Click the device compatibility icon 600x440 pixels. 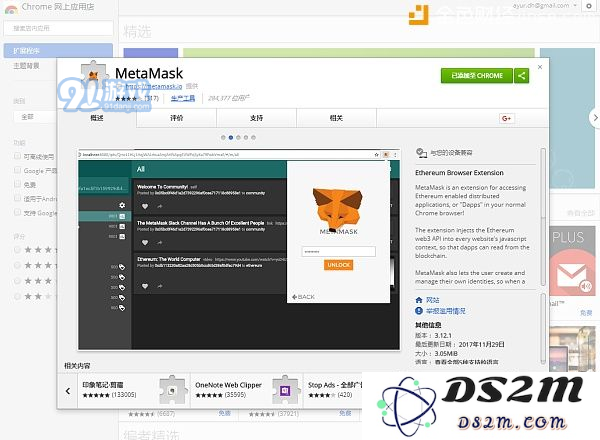(x=421, y=153)
